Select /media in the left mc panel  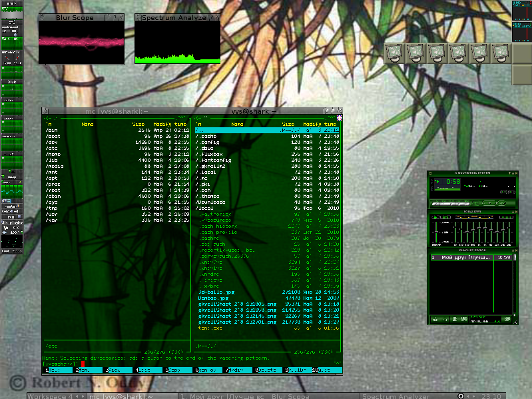(x=117, y=167)
